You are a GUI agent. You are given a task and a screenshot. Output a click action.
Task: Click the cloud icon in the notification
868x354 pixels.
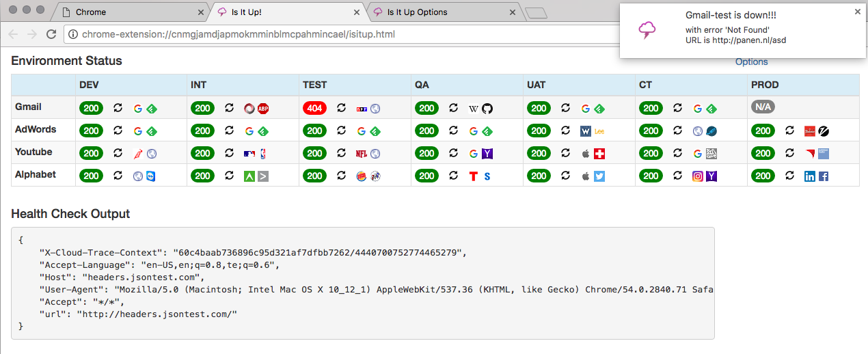(647, 29)
